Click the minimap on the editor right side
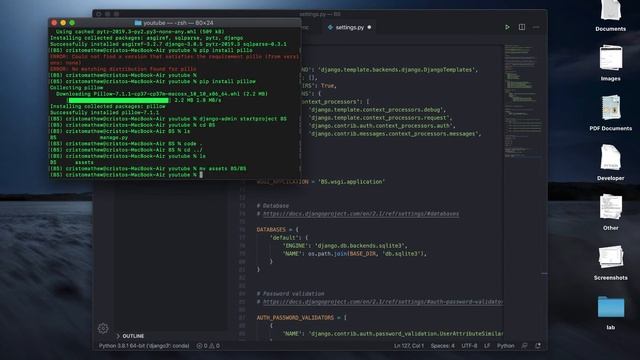The image size is (640, 360). pos(524,102)
